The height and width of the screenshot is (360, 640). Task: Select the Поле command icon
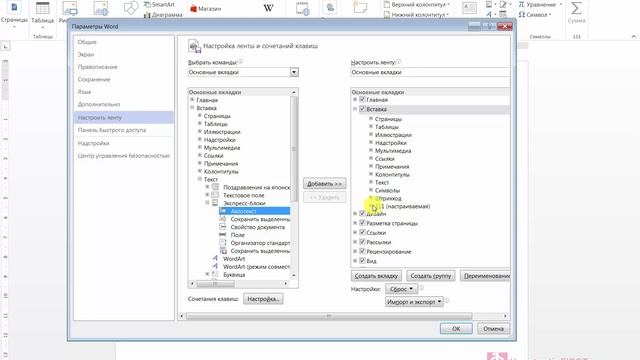click(x=223, y=235)
